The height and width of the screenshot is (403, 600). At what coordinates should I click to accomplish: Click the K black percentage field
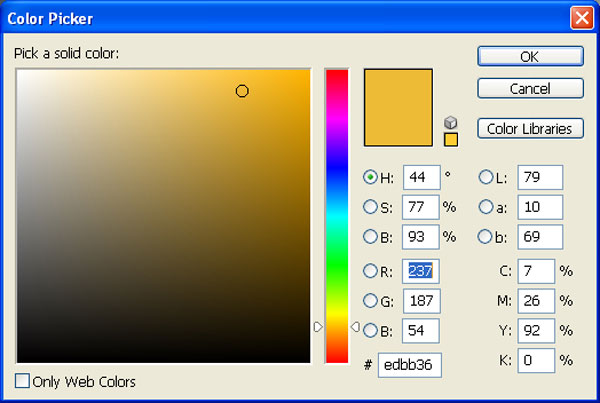536,359
